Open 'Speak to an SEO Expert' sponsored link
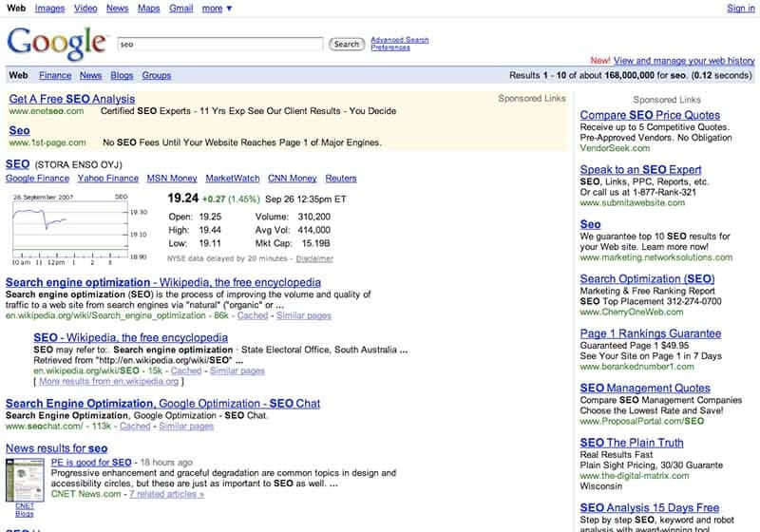The image size is (760, 532). tap(640, 170)
